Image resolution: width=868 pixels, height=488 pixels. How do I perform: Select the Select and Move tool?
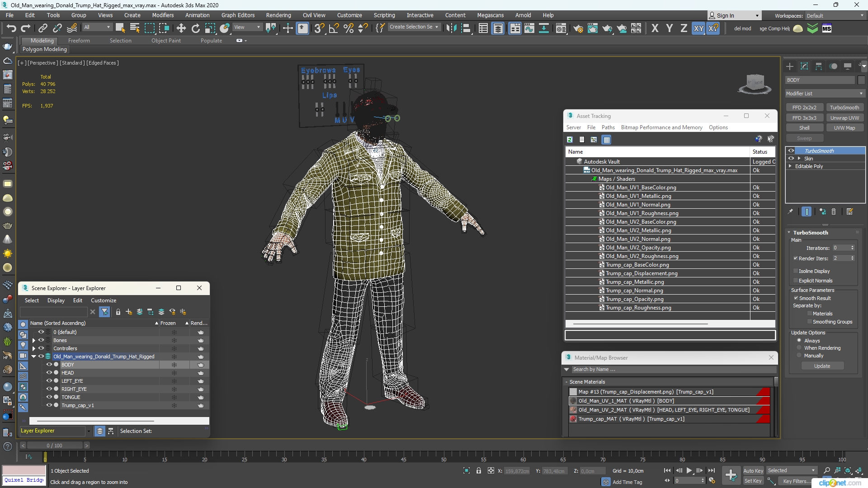181,28
